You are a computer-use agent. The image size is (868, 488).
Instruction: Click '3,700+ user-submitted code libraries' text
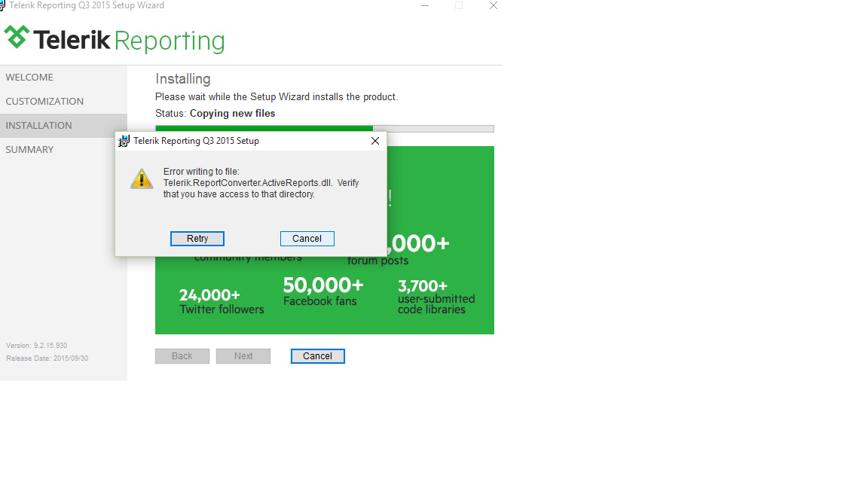coord(436,297)
